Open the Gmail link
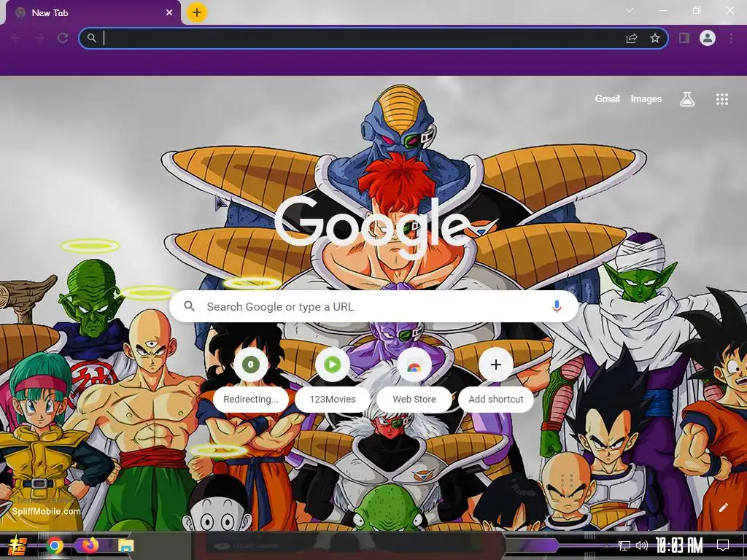The image size is (747, 560). pos(607,98)
